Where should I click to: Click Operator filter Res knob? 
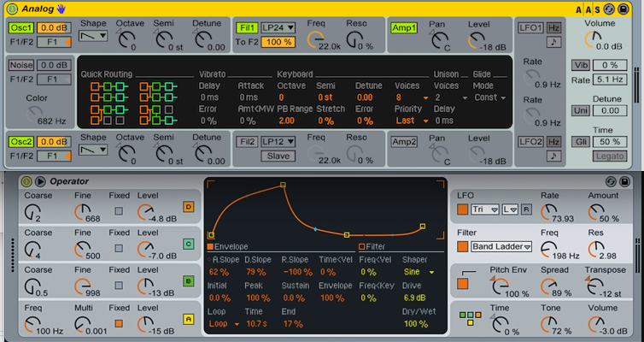pos(595,248)
